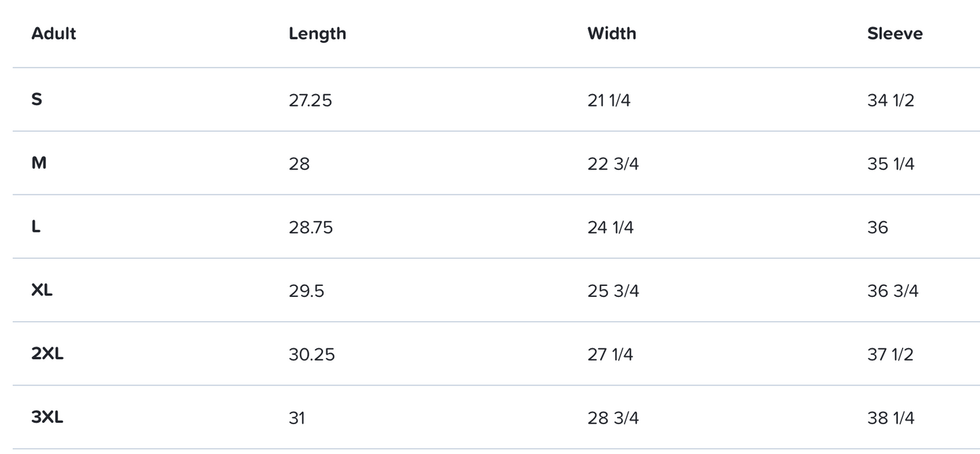
Task: Select the 3XL size row label
Action: (x=47, y=417)
